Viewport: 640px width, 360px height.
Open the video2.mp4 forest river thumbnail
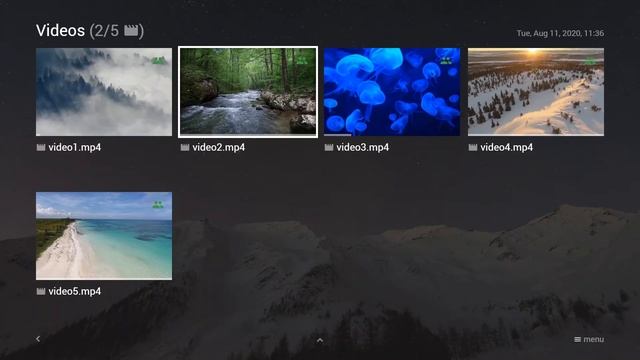(x=248, y=92)
